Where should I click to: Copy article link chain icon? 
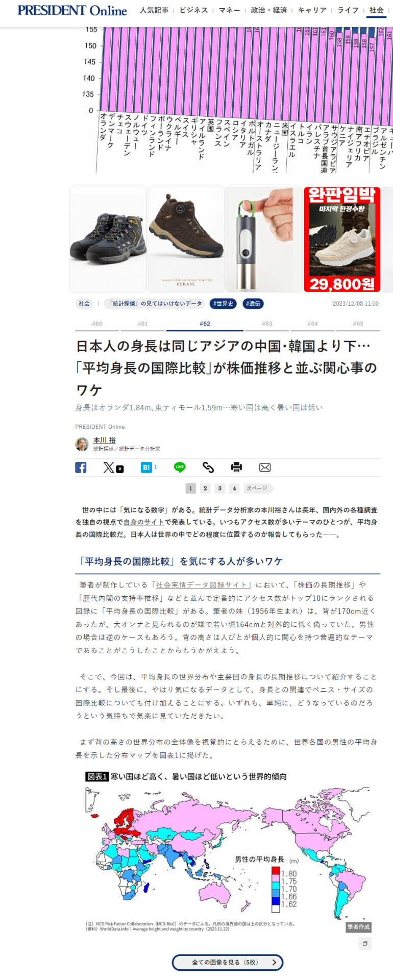(x=208, y=467)
